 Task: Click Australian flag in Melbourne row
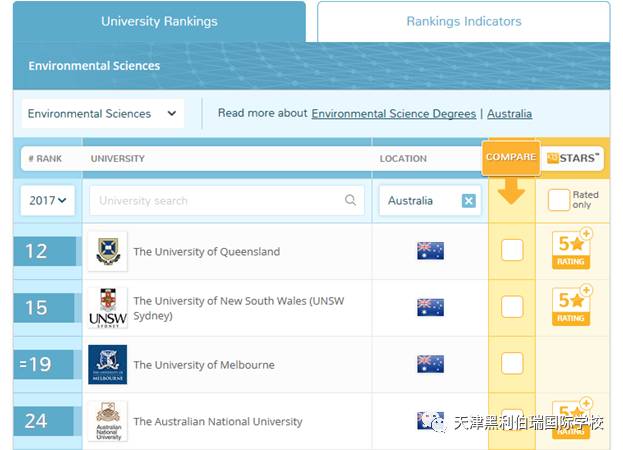coord(430,364)
